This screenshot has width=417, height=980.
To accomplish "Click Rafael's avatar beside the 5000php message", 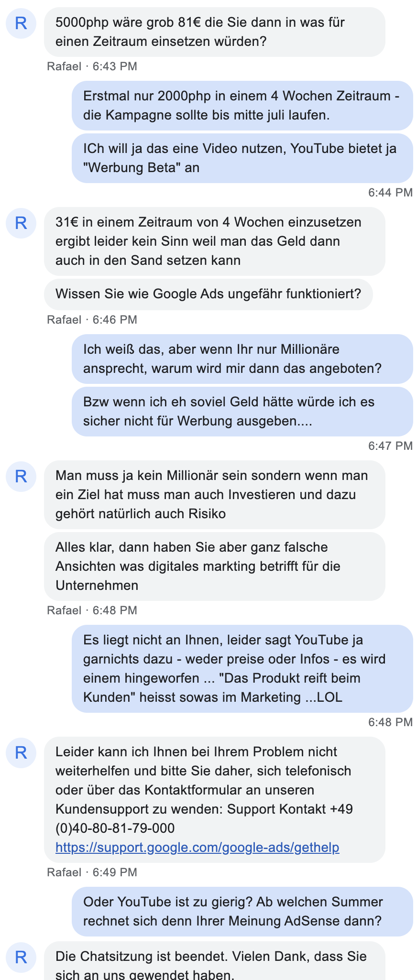I will 21,23.
